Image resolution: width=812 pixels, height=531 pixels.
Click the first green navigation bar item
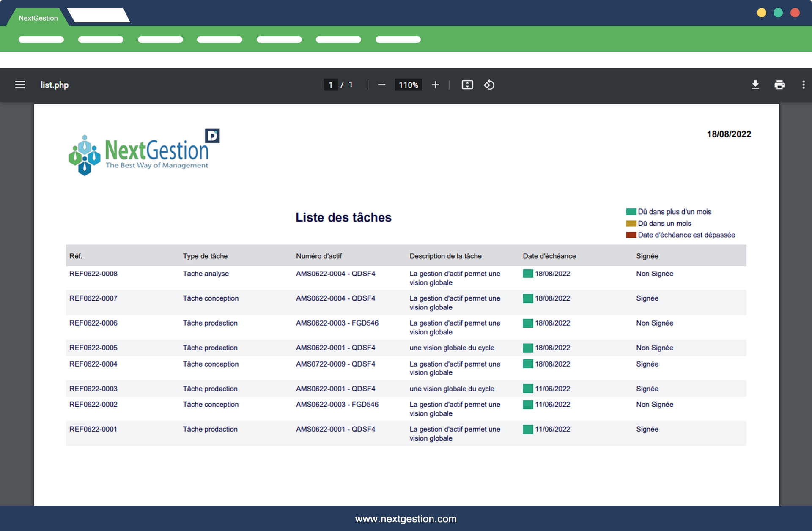(41, 39)
